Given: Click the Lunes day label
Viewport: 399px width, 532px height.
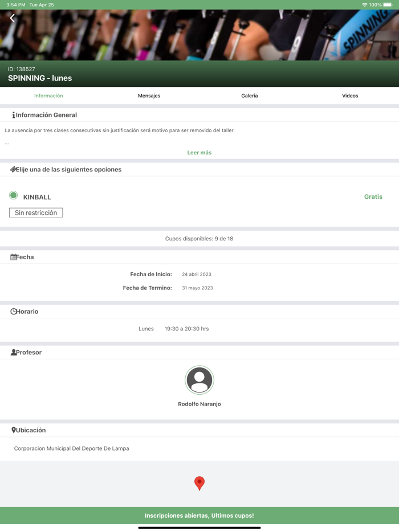Looking at the screenshot, I should coord(146,329).
